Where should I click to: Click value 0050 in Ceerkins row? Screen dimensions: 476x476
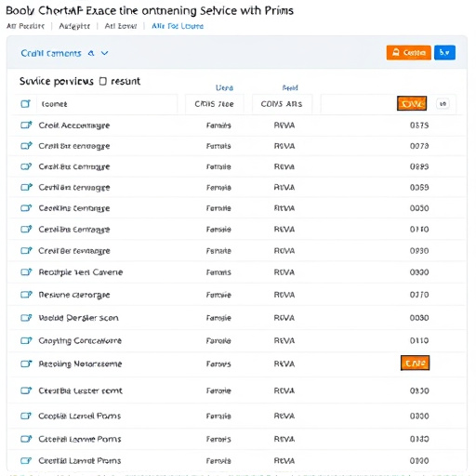click(x=419, y=208)
